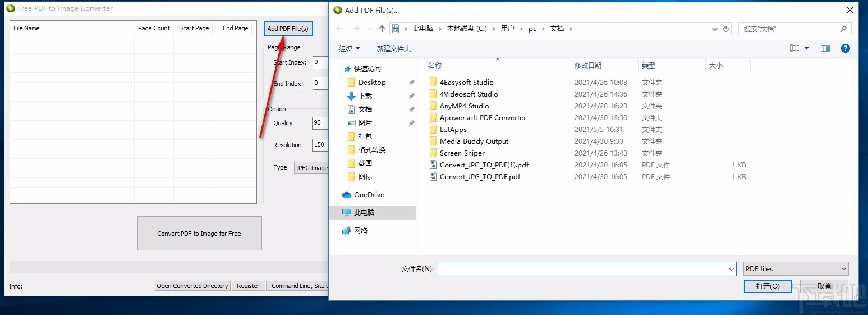Go forward in Add PDF File(s) dialog
Viewport: 868px width, 315px height.
[356, 29]
